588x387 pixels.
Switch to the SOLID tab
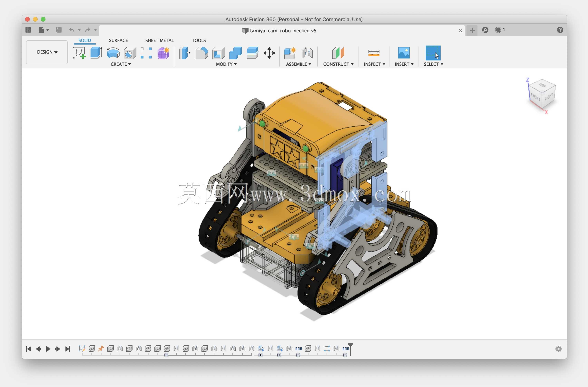point(85,40)
